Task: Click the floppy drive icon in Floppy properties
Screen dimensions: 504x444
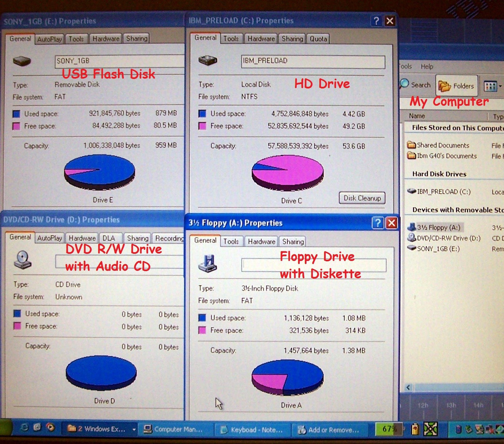Action: click(x=208, y=263)
